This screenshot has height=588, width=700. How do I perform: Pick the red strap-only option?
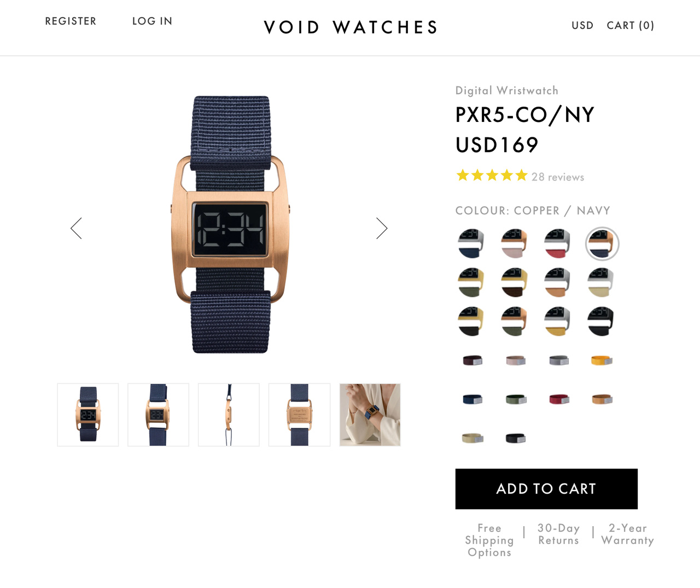pos(559,399)
